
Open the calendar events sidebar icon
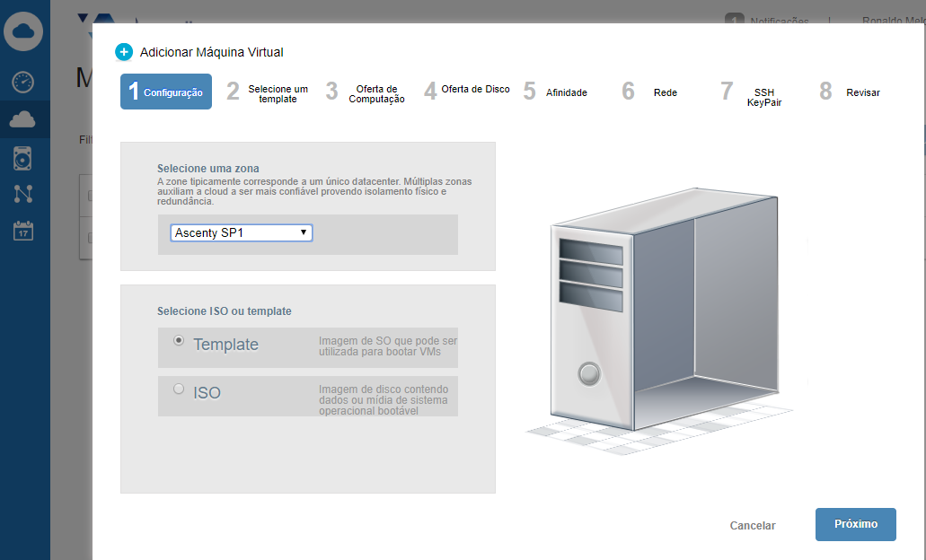pos(23,230)
